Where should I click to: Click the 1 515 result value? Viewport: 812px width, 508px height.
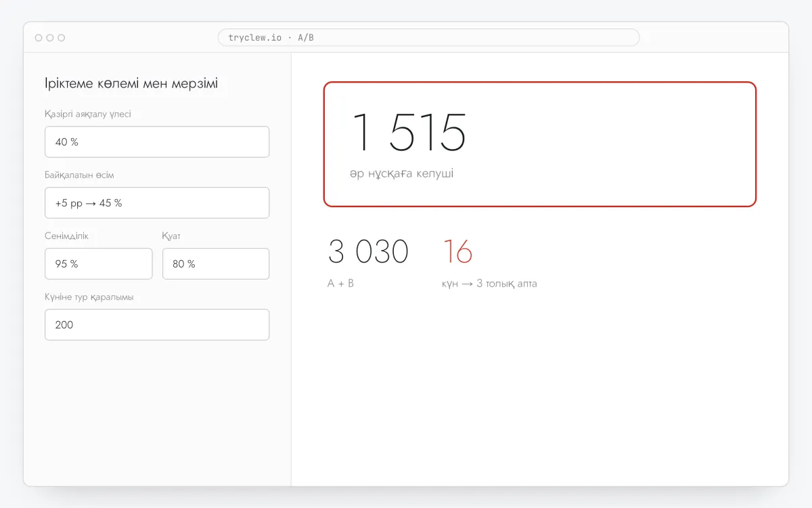click(x=409, y=133)
